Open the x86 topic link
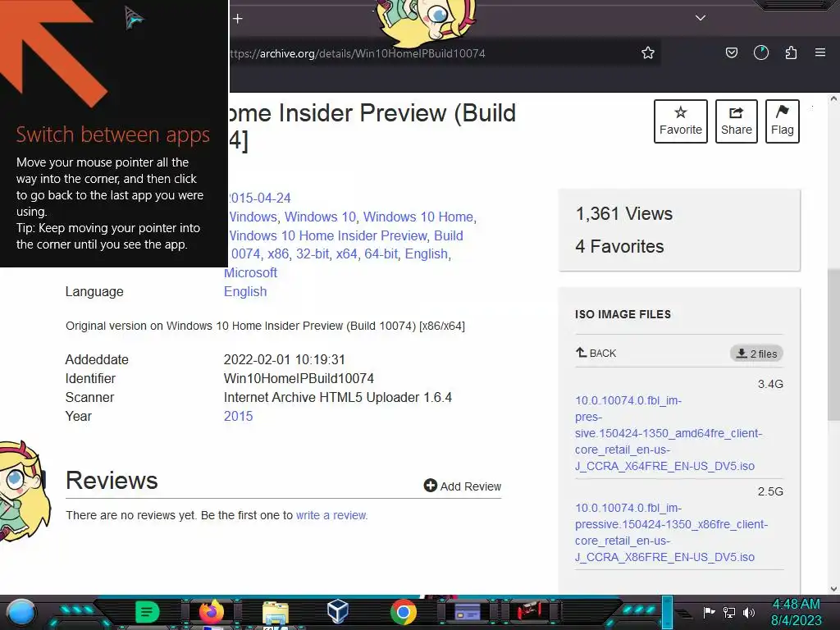The width and height of the screenshot is (840, 630). tap(278, 254)
